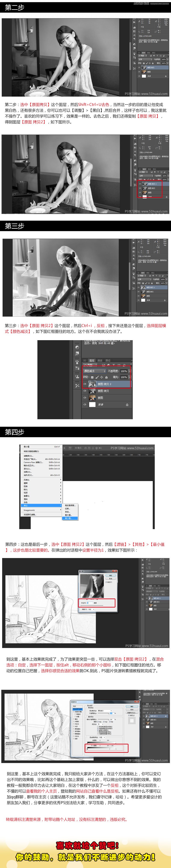Enable 描边 checkbox in the layer style list
Viewport: 171px width, 868px height.
[x=74, y=719]
